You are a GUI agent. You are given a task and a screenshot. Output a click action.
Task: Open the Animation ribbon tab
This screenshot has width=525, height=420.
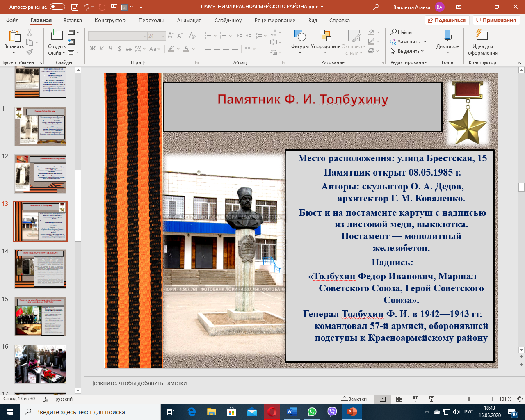pyautogui.click(x=189, y=20)
